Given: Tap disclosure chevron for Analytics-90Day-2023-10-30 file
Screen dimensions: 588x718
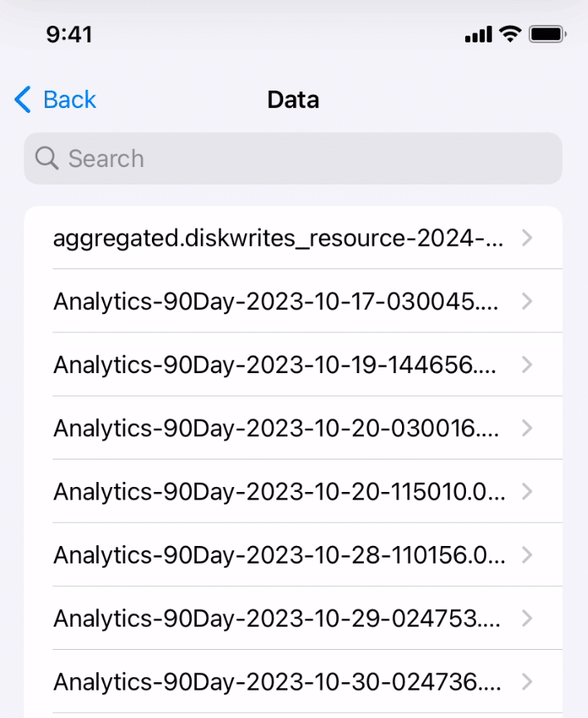Looking at the screenshot, I should tap(527, 681).
